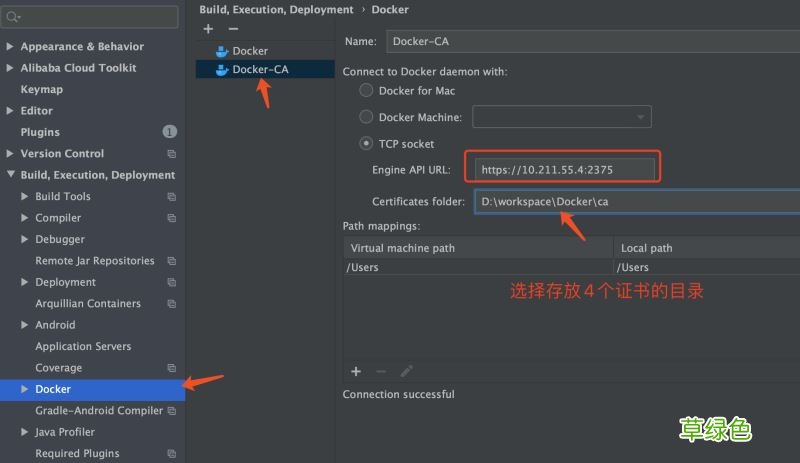
Task: Open Gradle-Android Compiler settings
Action: point(99,411)
